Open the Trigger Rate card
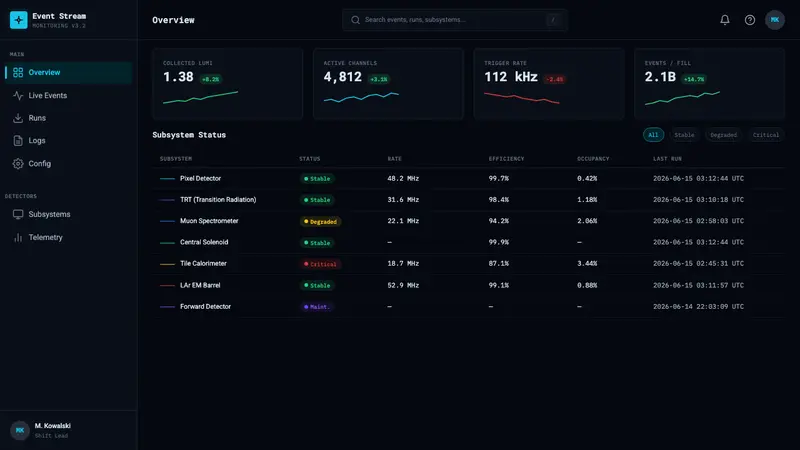This screenshot has height=450, width=800. (x=549, y=84)
